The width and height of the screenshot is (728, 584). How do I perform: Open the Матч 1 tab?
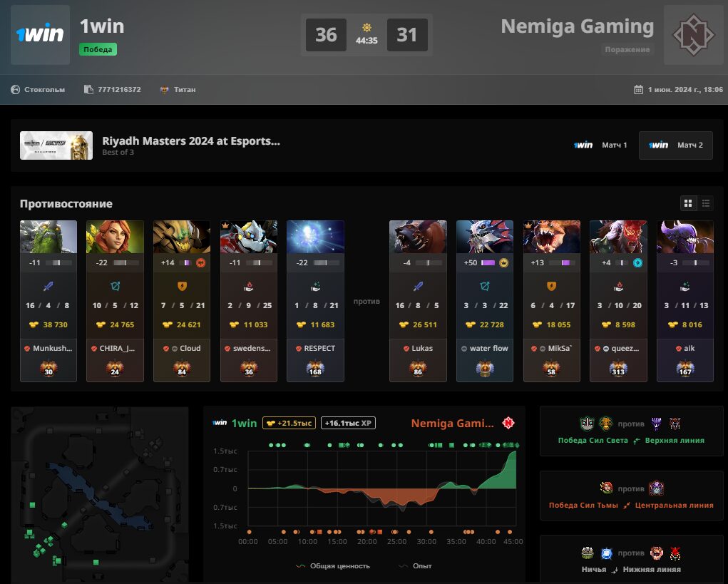coord(600,145)
